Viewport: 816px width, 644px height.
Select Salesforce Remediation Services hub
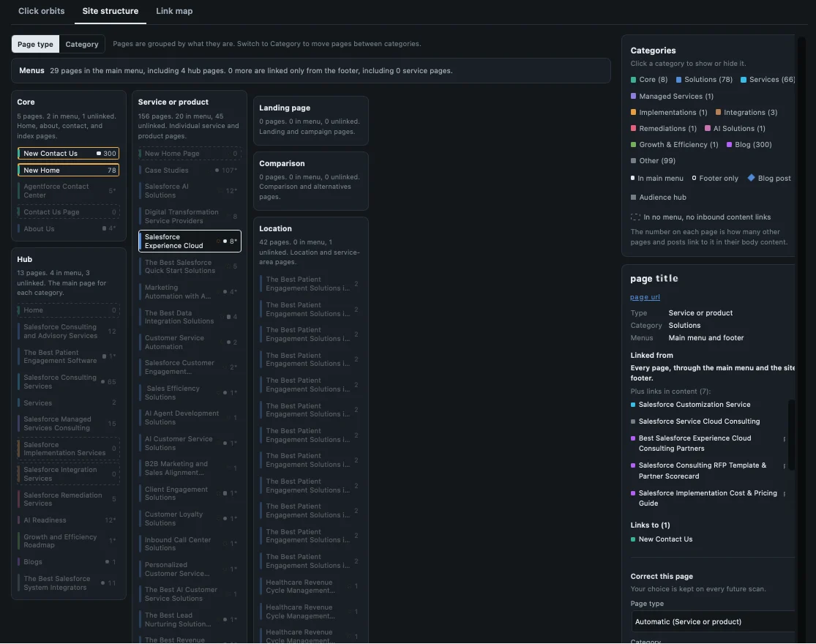[x=68, y=499]
